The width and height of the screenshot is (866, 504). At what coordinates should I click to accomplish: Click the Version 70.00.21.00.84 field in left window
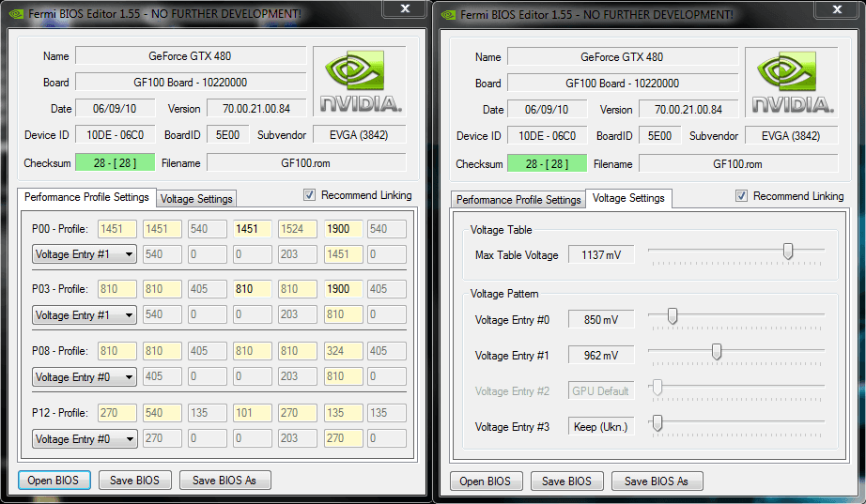tap(256, 109)
